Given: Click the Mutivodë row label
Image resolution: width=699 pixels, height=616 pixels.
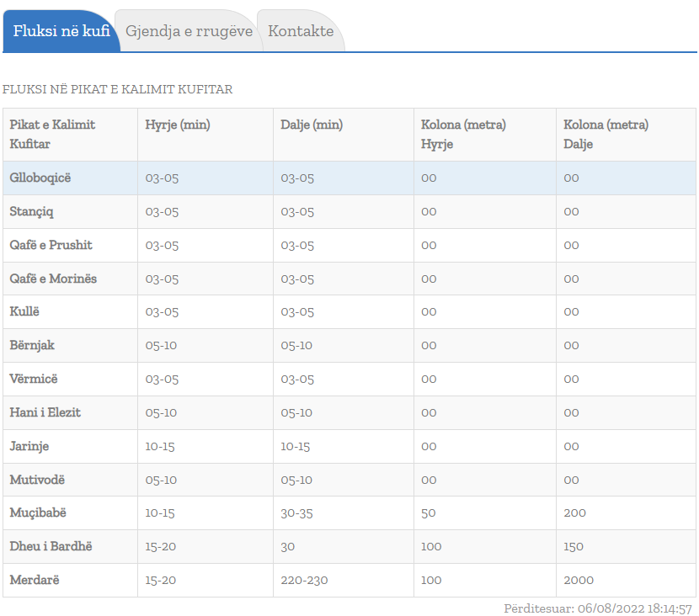Looking at the screenshot, I should [37, 480].
